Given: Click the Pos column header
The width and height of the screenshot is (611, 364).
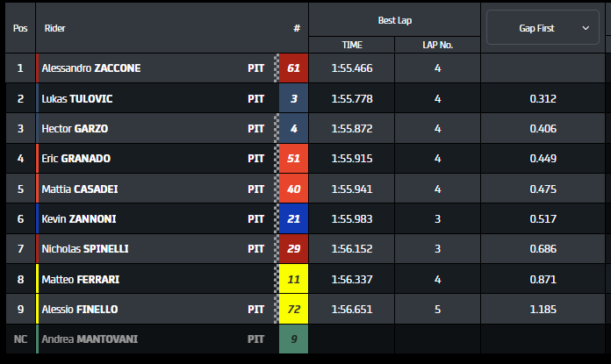Looking at the screenshot, I should (20, 28).
